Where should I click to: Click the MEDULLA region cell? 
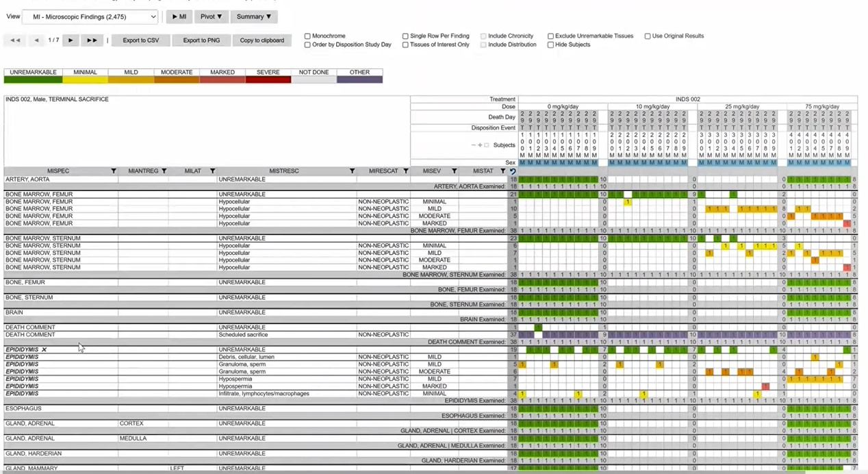pos(143,438)
